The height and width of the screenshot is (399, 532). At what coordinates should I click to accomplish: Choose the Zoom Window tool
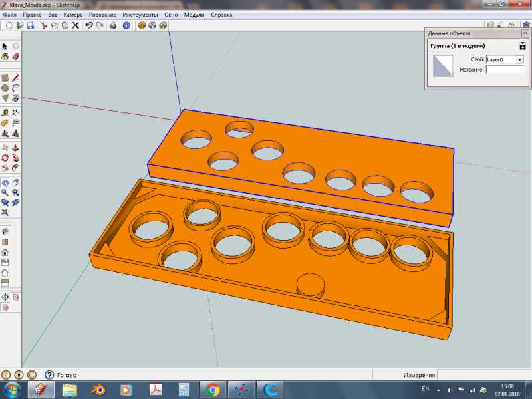(x=15, y=193)
